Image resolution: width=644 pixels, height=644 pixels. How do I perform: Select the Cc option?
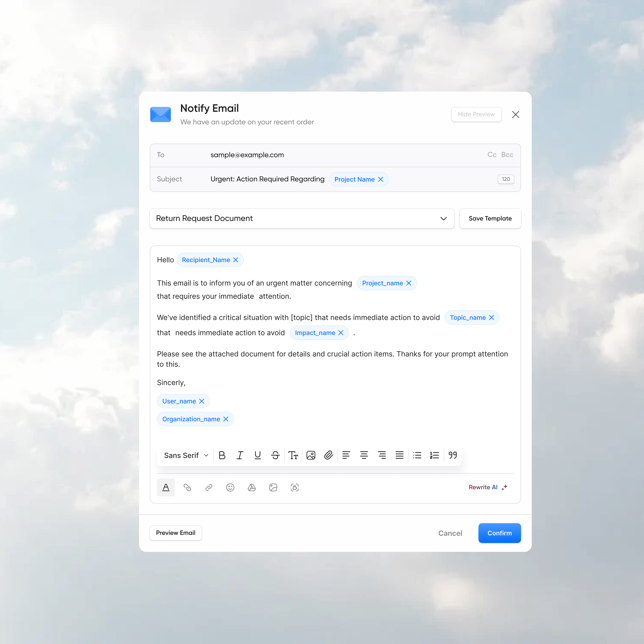(492, 155)
